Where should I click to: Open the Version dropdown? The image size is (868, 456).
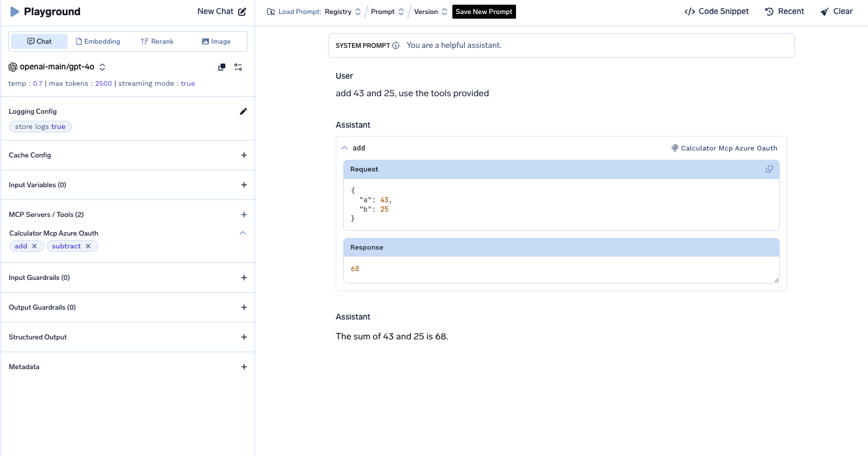click(431, 12)
